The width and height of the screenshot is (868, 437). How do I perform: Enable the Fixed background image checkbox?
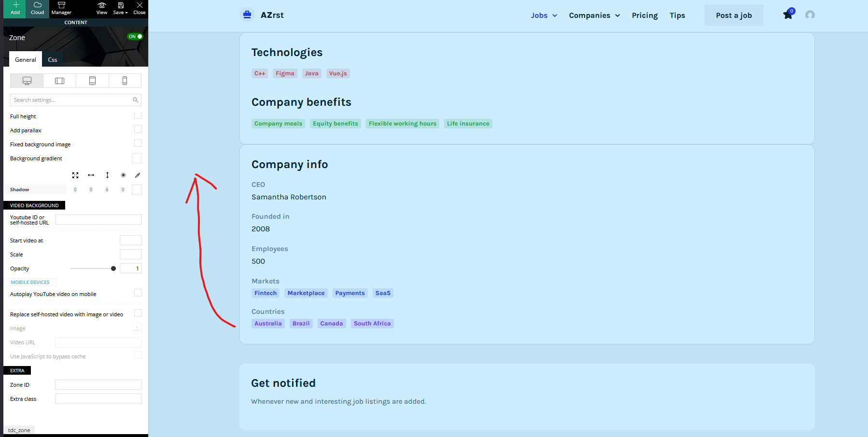[x=138, y=143]
